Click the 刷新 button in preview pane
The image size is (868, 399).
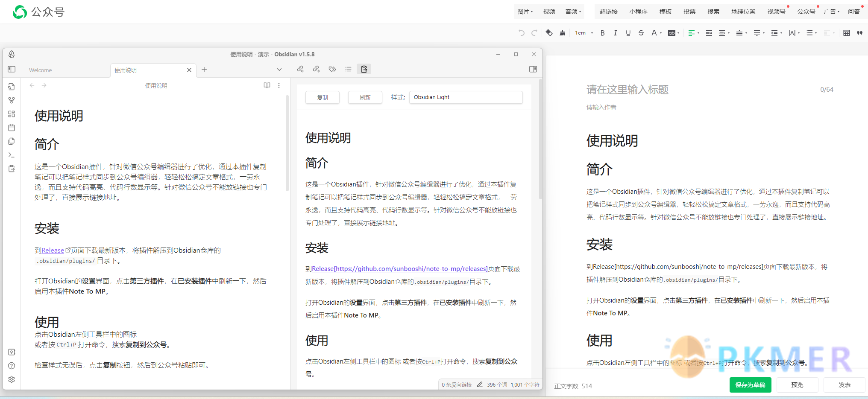365,97
